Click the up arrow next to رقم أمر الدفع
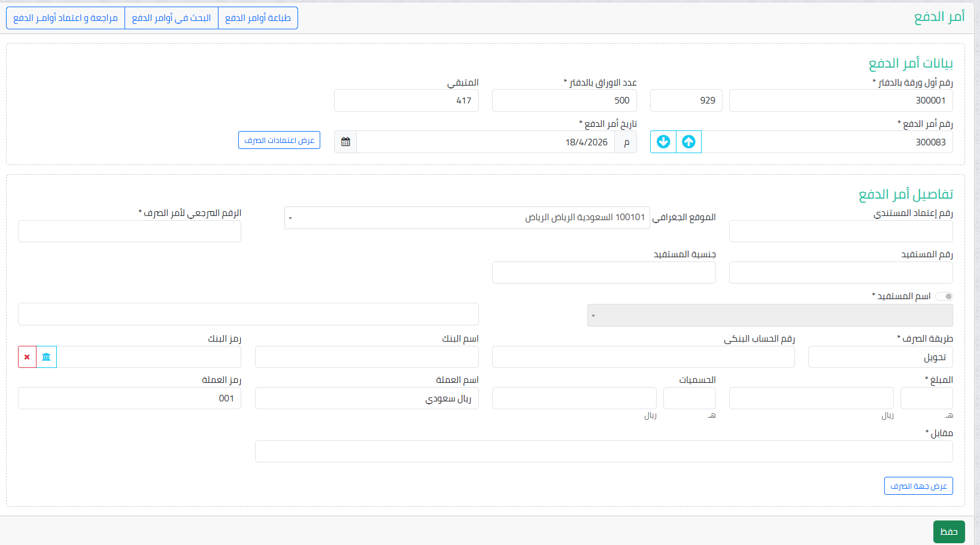 click(688, 142)
